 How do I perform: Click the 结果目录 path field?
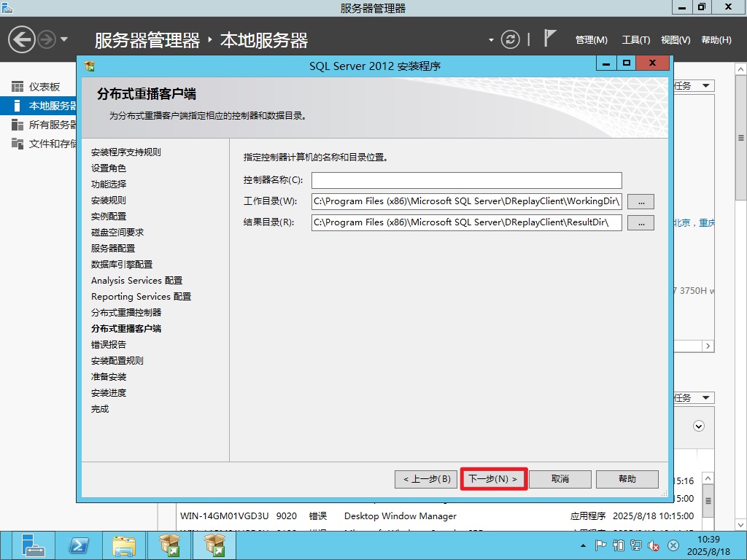pos(466,222)
